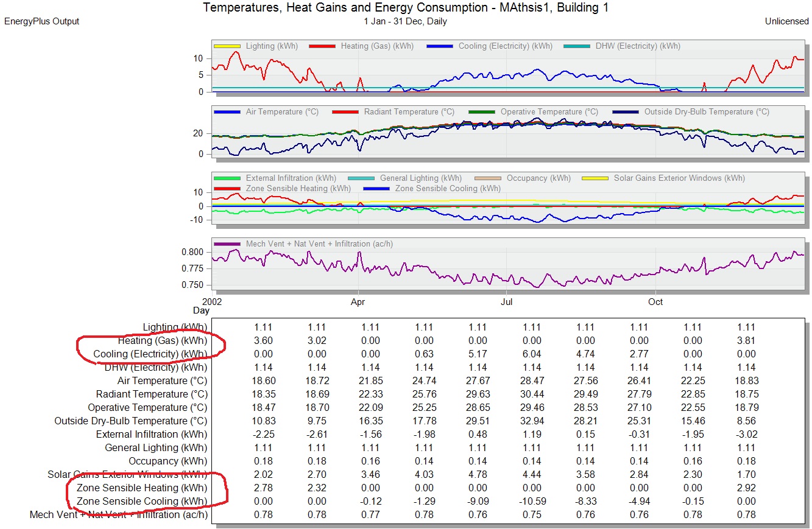The width and height of the screenshot is (812, 529).
Task: Click the '6.04' cooling electricity cell
Action: click(532, 354)
